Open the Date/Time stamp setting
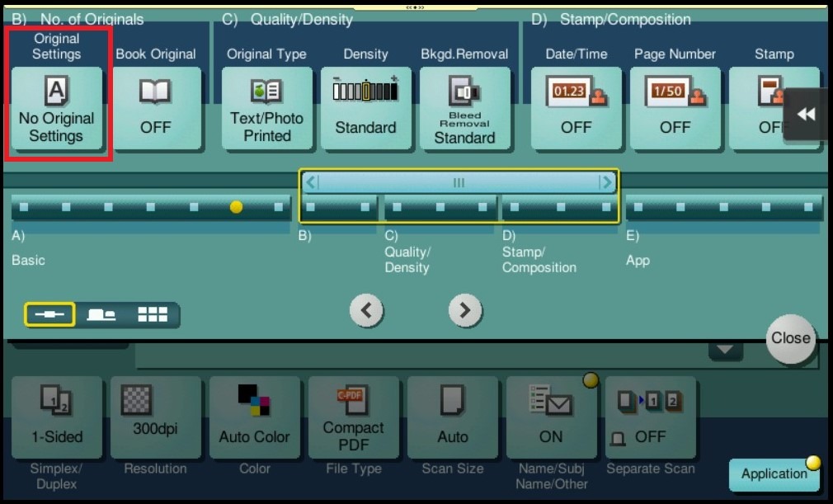The width and height of the screenshot is (833, 504). [576, 109]
